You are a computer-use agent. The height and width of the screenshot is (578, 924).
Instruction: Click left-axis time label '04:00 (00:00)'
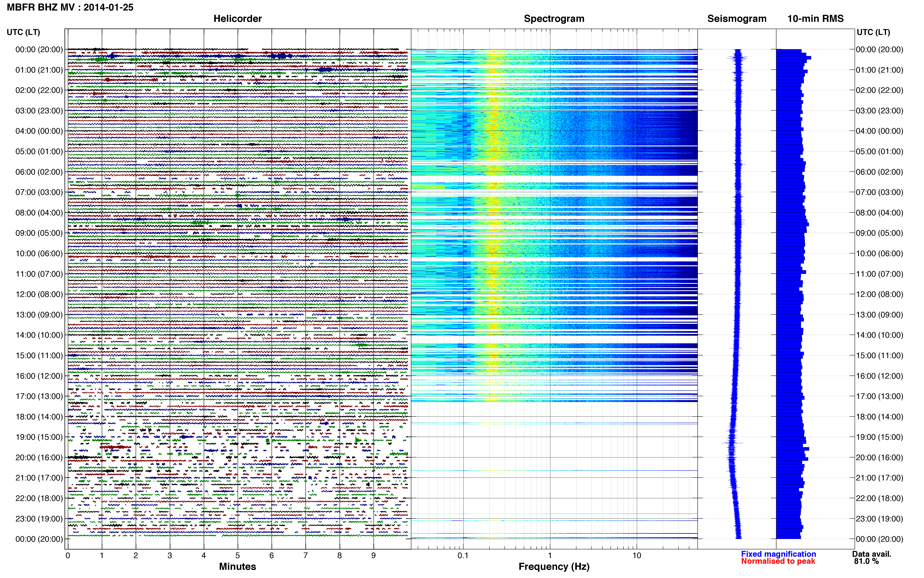[x=39, y=131]
